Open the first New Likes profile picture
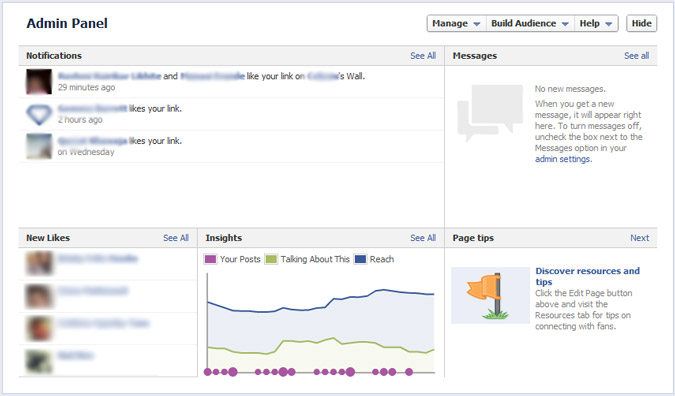Screen dimensions: 675x396 [39, 263]
